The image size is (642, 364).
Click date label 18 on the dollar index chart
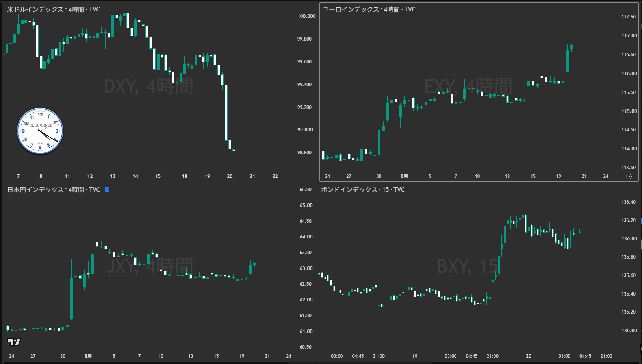(x=184, y=176)
